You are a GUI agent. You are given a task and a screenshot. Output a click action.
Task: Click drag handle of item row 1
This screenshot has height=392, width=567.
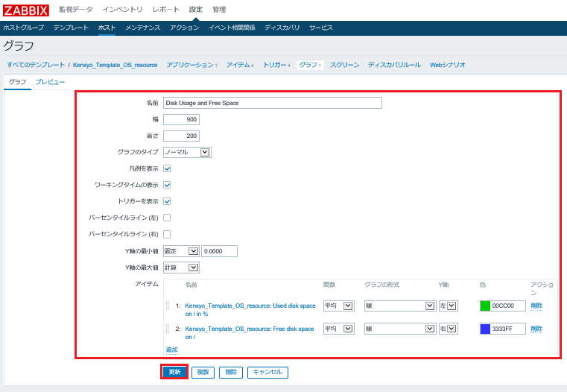point(167,306)
